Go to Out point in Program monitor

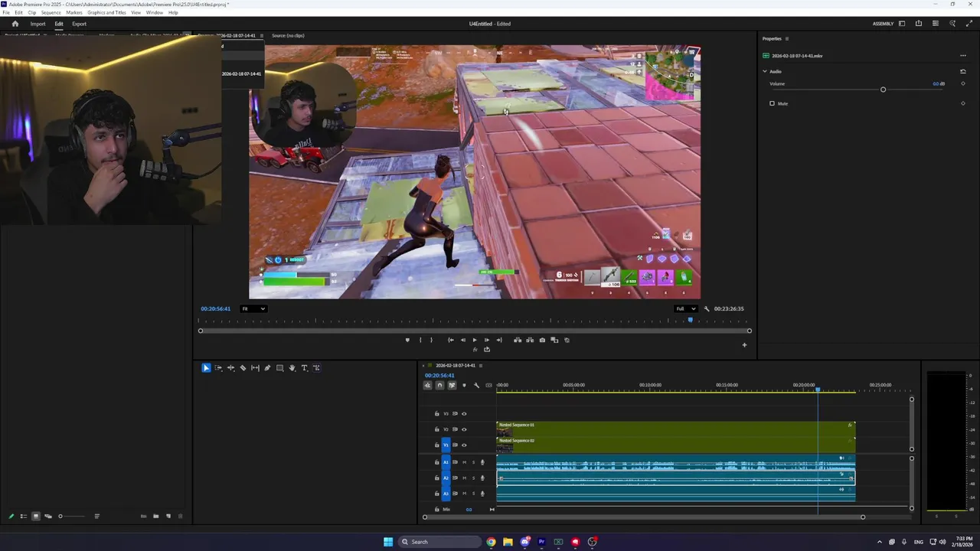[x=499, y=340]
